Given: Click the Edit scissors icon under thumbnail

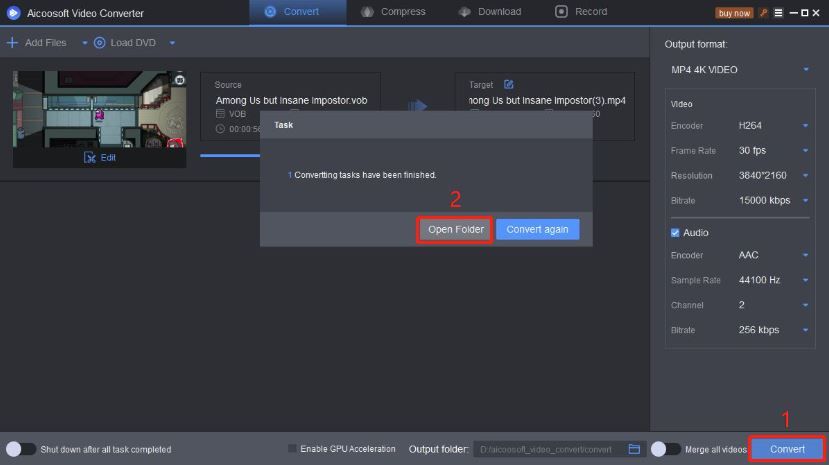Looking at the screenshot, I should tap(90, 157).
